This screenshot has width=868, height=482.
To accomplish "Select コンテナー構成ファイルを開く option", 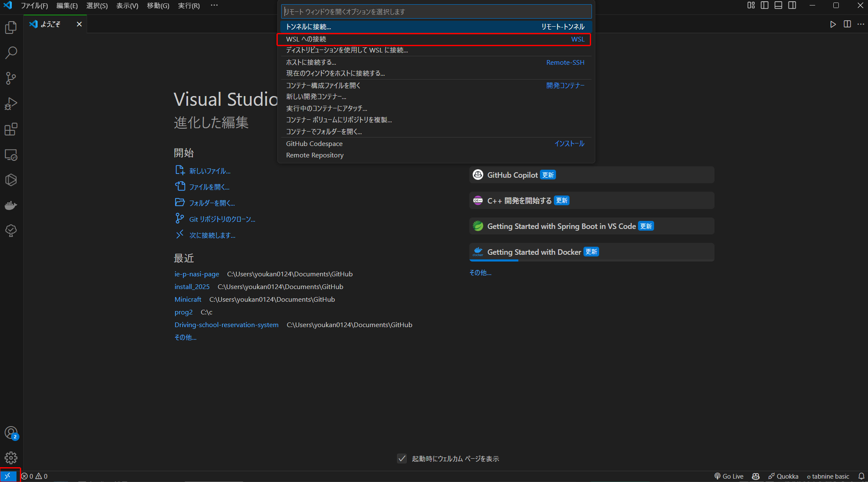I will point(436,85).
